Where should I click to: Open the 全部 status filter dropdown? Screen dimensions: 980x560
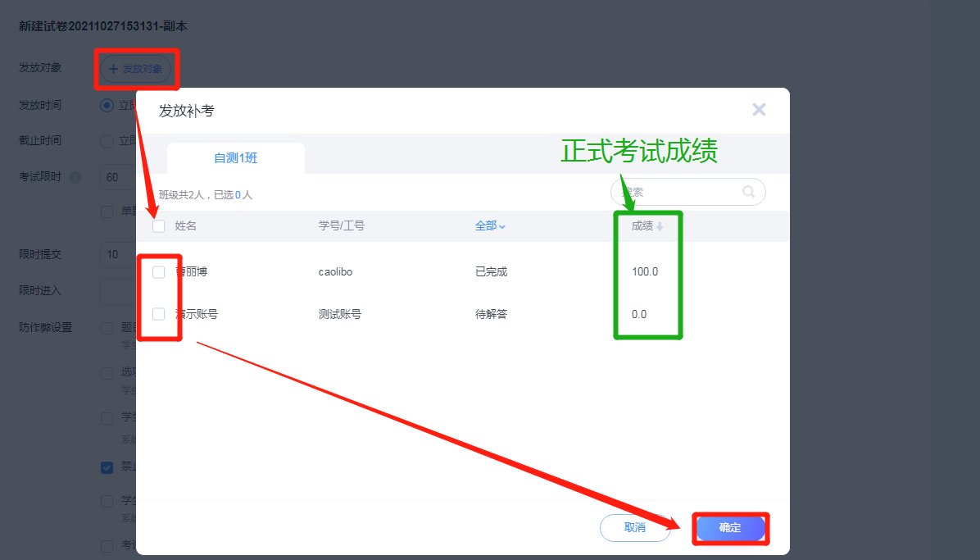point(490,225)
